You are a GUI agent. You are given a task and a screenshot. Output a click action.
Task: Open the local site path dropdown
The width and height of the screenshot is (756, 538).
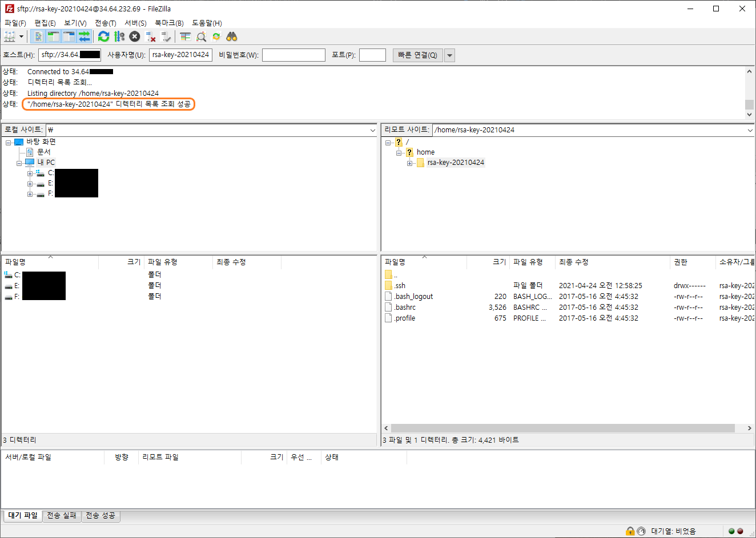click(x=372, y=130)
